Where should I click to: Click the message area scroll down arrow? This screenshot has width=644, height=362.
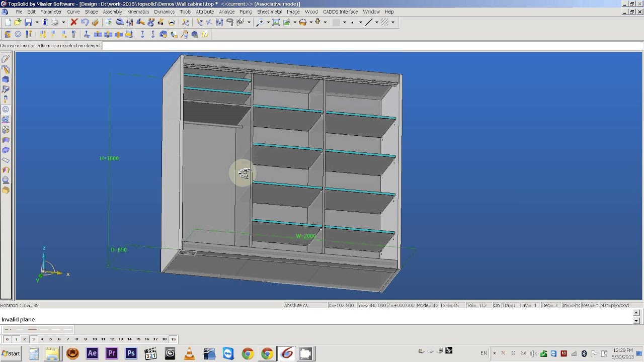(x=636, y=321)
